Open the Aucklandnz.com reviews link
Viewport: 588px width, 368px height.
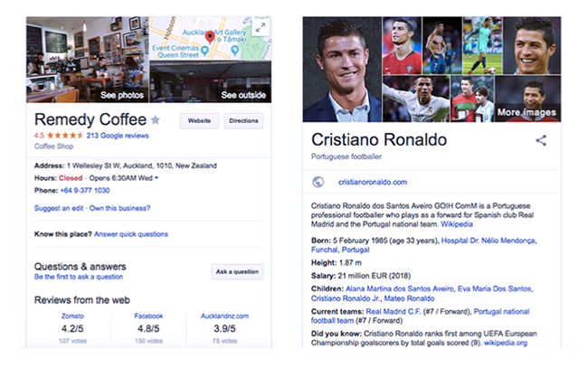point(224,316)
